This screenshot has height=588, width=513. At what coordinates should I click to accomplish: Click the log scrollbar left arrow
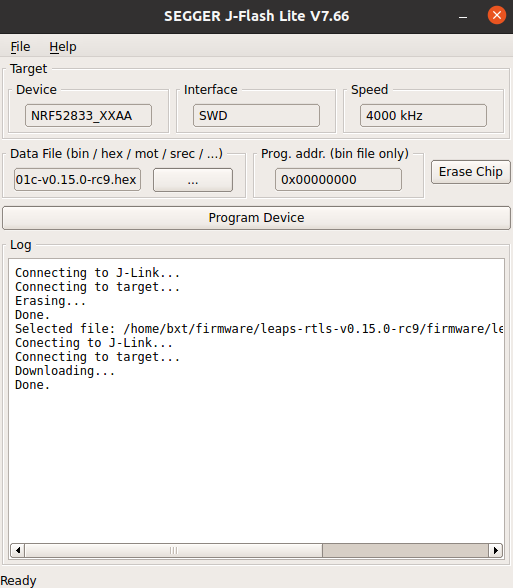pyautogui.click(x=18, y=550)
